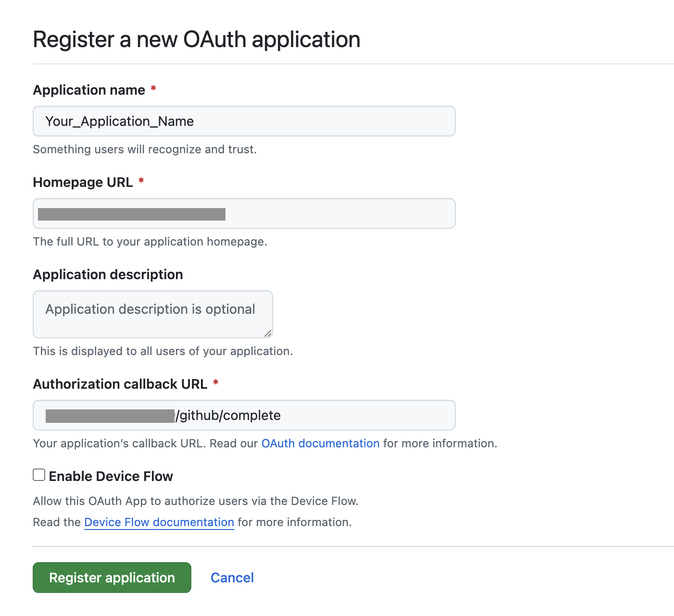Viewport: 674px width, 616px height.
Task: Open the Device Flow documentation link
Action: pyautogui.click(x=159, y=522)
